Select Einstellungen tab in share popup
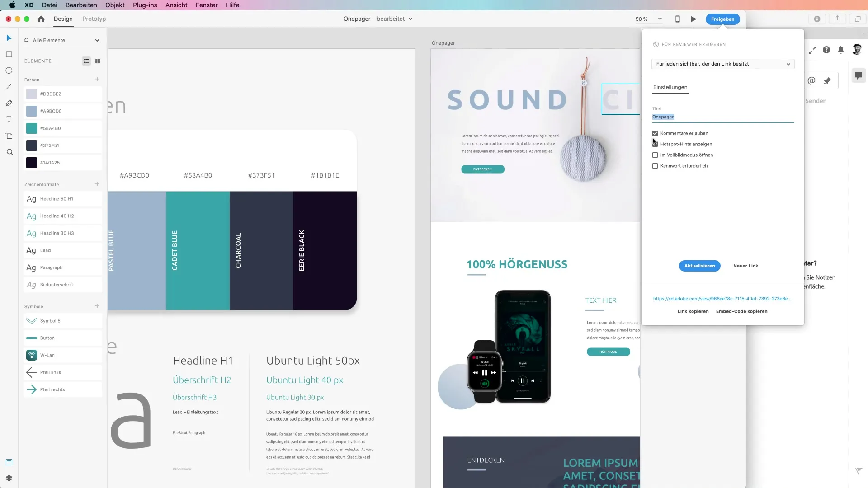 coord(670,87)
